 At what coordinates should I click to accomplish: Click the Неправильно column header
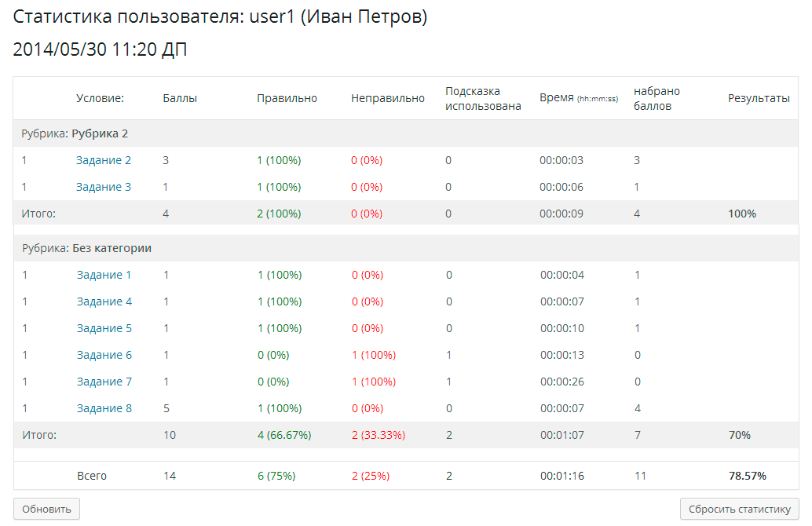[x=388, y=98]
